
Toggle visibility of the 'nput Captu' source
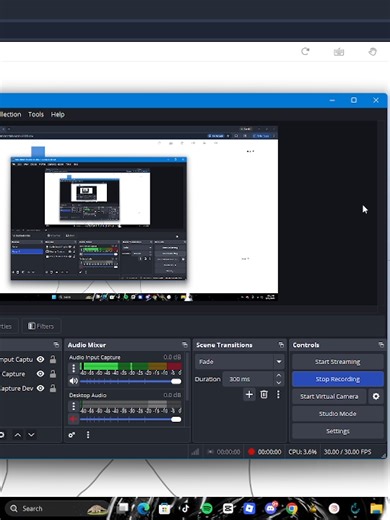click(40, 359)
